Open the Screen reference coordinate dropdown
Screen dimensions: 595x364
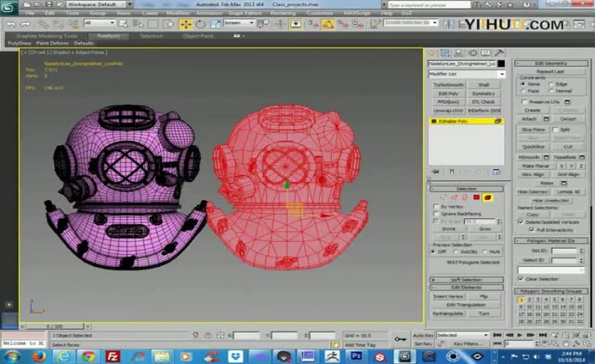pyautogui.click(x=239, y=23)
